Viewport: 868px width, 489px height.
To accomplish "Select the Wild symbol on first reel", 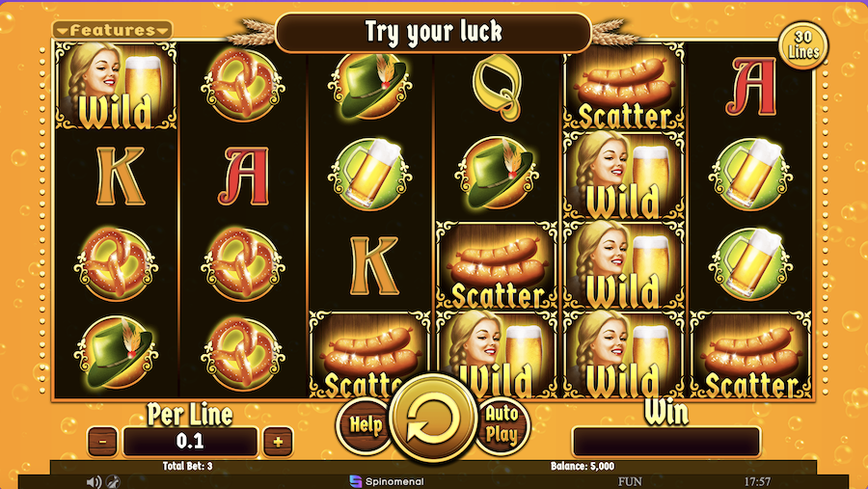I will point(117,87).
